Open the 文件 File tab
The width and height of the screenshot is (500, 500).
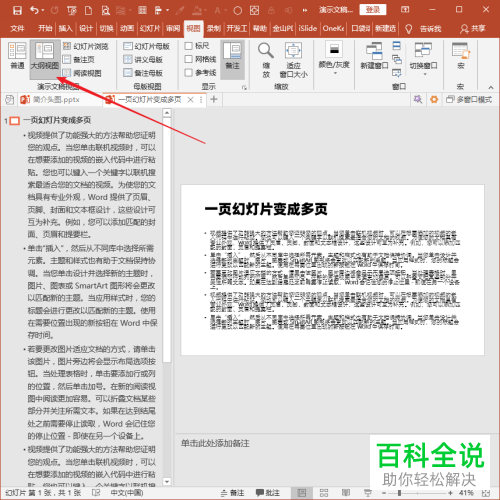pyautogui.click(x=17, y=28)
